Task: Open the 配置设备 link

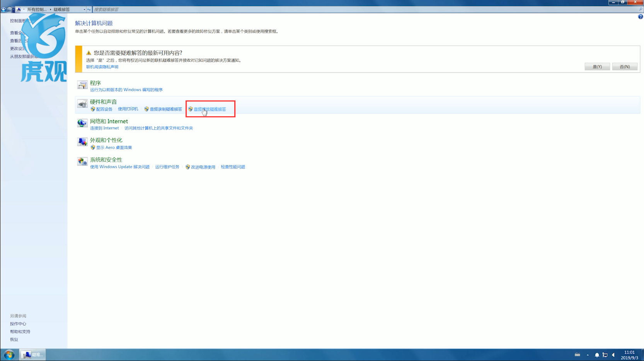Action: (104, 109)
